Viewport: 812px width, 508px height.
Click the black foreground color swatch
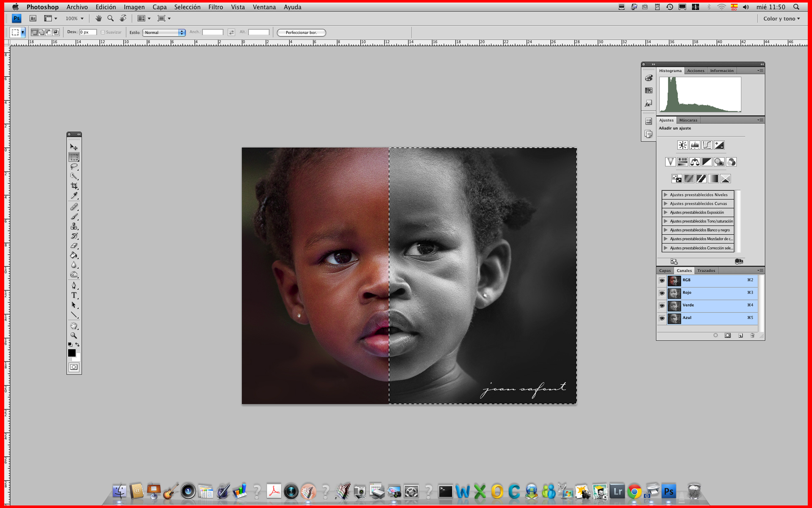[x=71, y=353]
